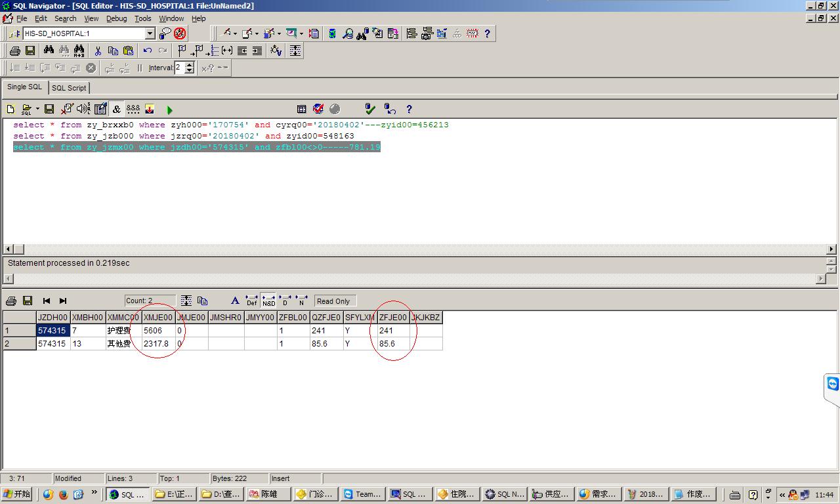Increase the Interval stepper value
Image resolution: width=840 pixels, height=504 pixels.
tap(190, 64)
